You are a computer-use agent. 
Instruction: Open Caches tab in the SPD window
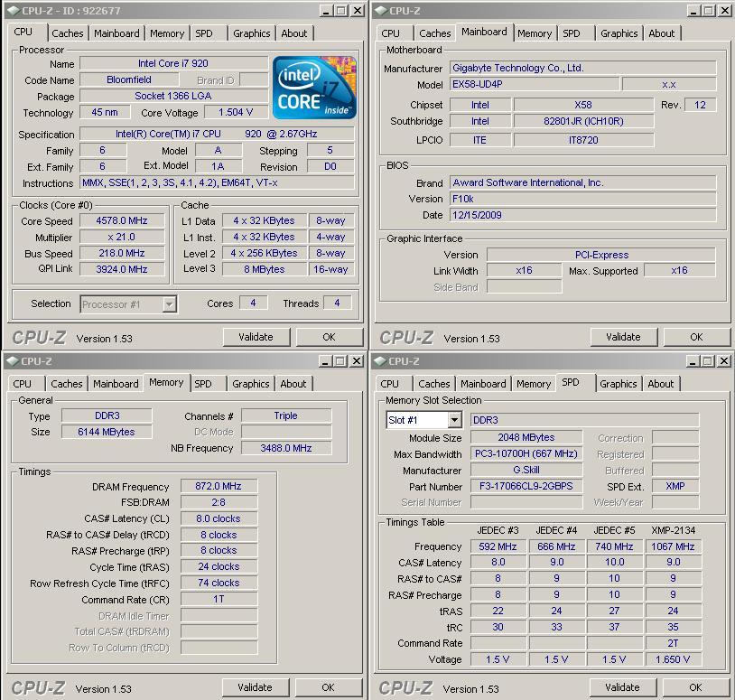(434, 384)
